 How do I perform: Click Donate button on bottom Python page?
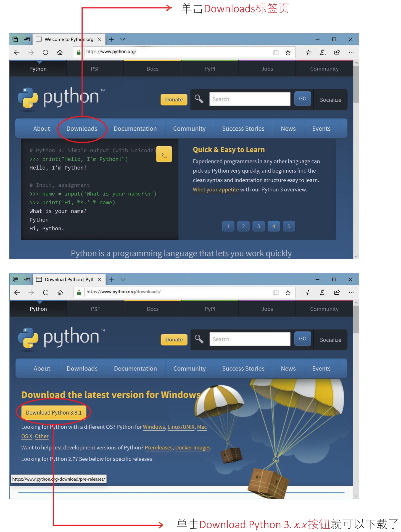[174, 339]
